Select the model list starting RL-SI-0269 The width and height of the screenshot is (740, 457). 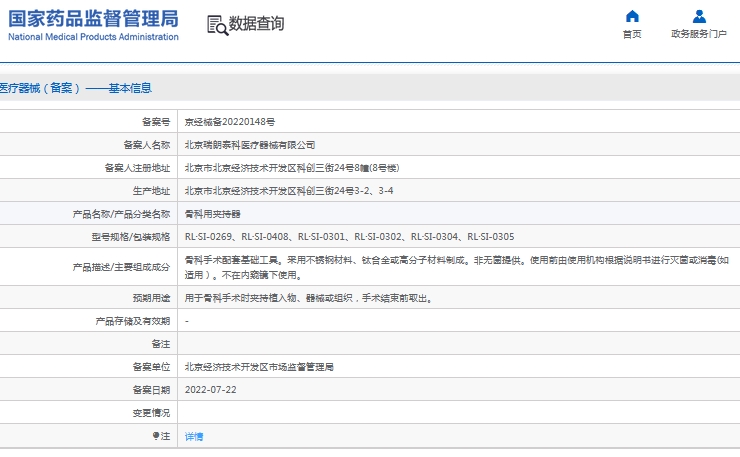(x=349, y=237)
